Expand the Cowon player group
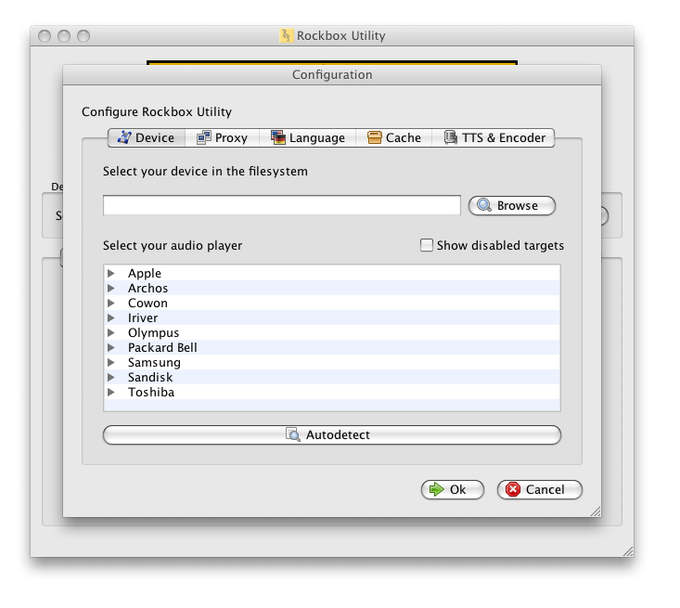Screen dimensions: 680x608 pos(111,303)
